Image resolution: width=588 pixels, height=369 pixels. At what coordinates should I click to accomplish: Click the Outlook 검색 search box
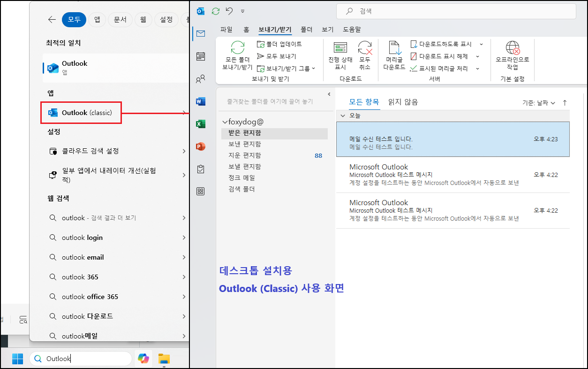[x=456, y=11]
